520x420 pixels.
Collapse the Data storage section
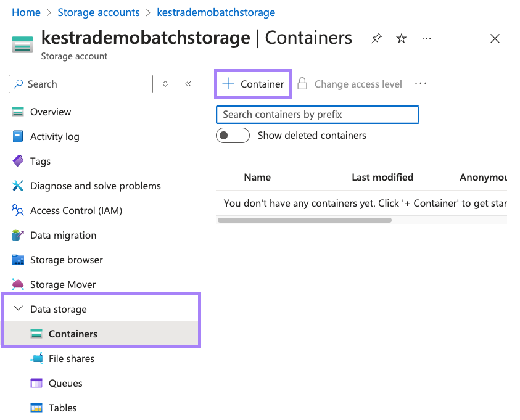tap(17, 309)
